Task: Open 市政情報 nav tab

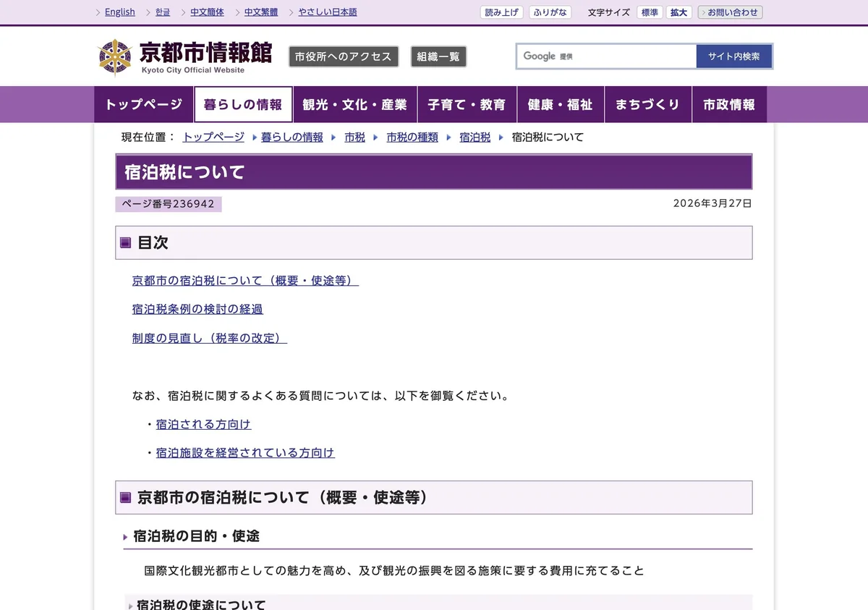Action: [729, 104]
